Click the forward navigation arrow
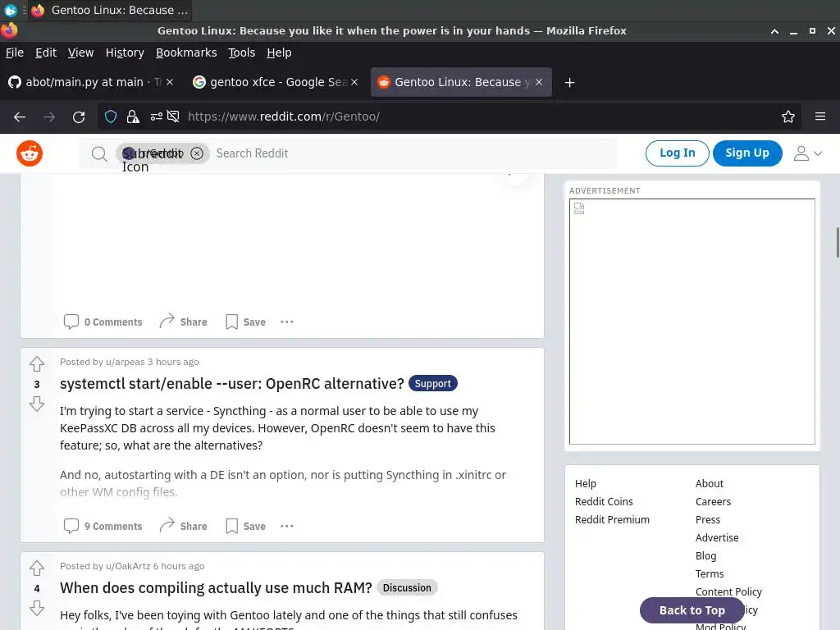The image size is (840, 630). 49,116
